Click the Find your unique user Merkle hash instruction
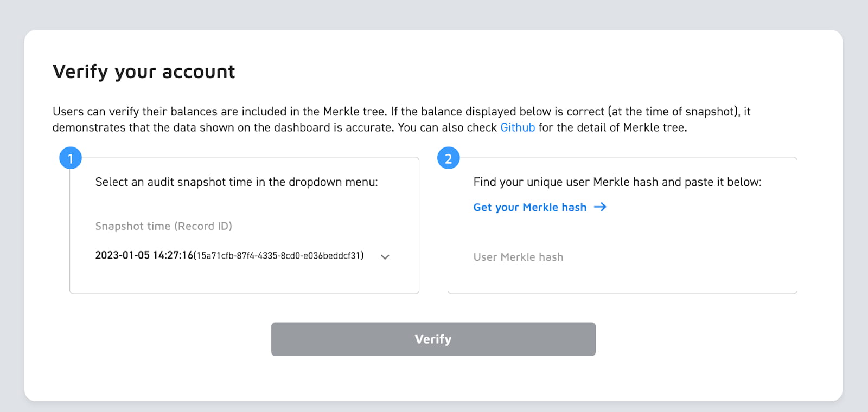Screen dimensions: 868x412 pos(617,182)
